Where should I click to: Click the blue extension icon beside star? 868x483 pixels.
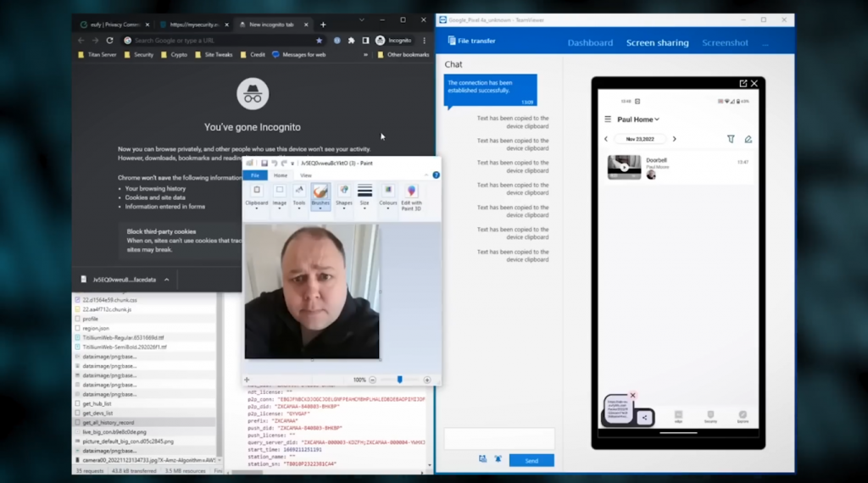click(x=337, y=41)
